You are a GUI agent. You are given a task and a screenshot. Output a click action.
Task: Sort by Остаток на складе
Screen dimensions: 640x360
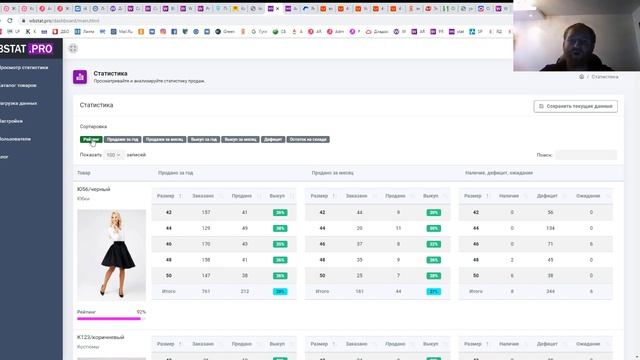308,140
